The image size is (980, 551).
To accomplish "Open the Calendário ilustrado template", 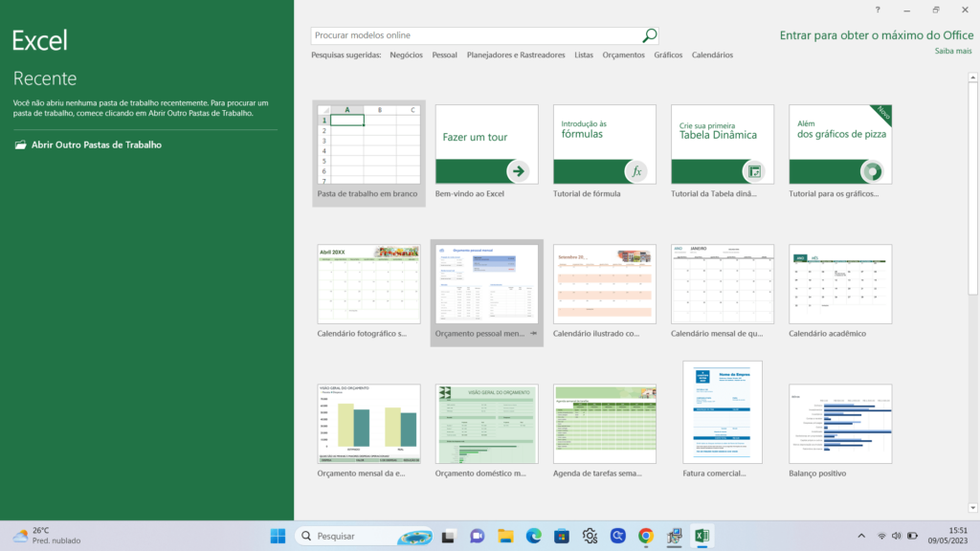I will coord(605,284).
